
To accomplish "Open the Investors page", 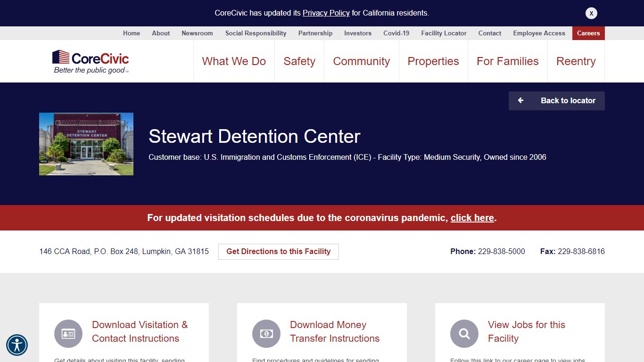I will click(x=358, y=33).
